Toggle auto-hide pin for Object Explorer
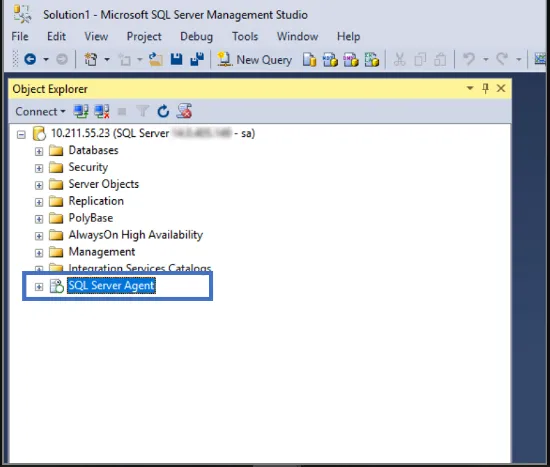The width and height of the screenshot is (550, 467). coord(485,88)
